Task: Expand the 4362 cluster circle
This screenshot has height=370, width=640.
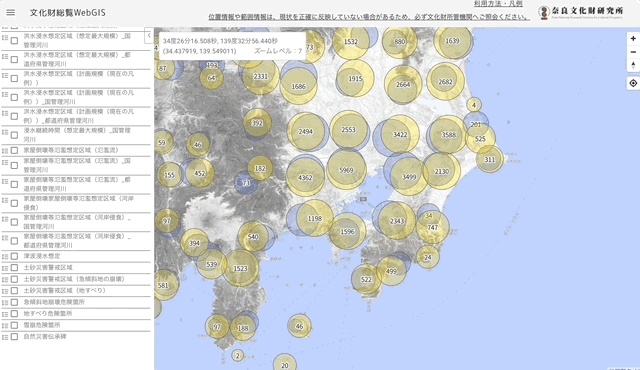Action: click(x=305, y=177)
